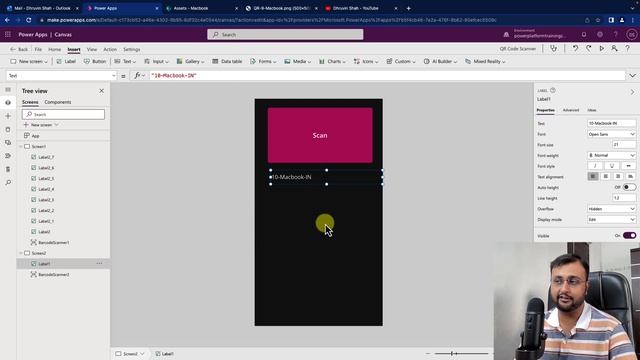Open the Display mode dropdown

point(611,220)
